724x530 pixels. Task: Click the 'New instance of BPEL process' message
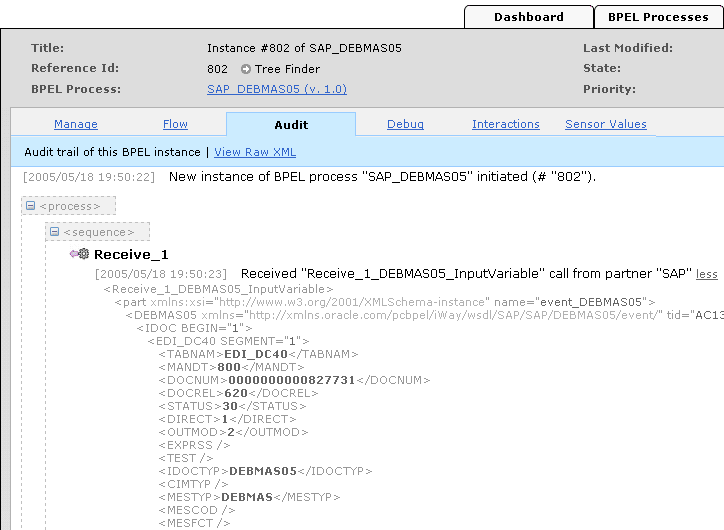(x=382, y=177)
